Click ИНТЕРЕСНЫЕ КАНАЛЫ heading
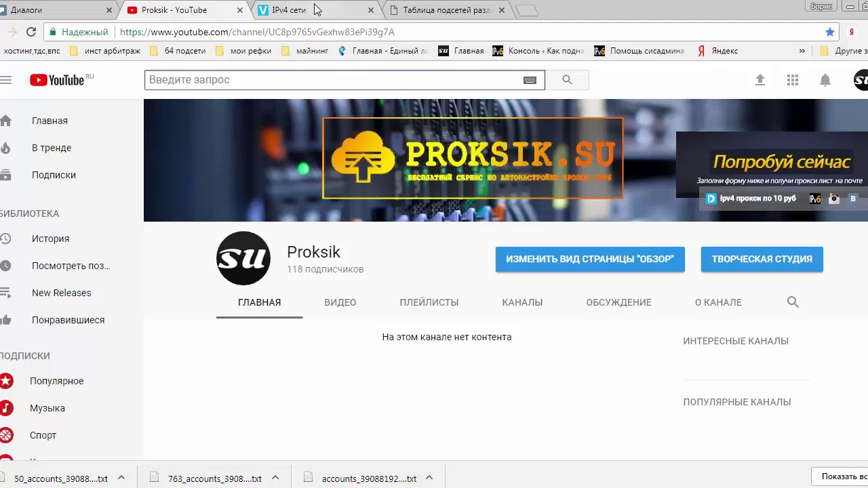 click(x=736, y=341)
